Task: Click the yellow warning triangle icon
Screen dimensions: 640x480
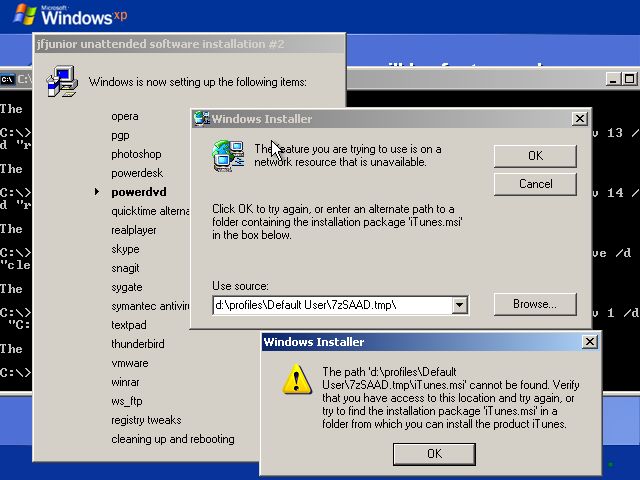Action: point(297,380)
